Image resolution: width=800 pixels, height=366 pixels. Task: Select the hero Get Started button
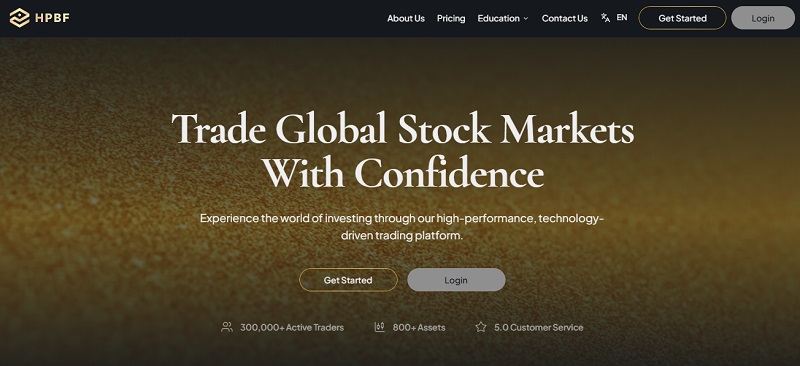pyautogui.click(x=348, y=280)
